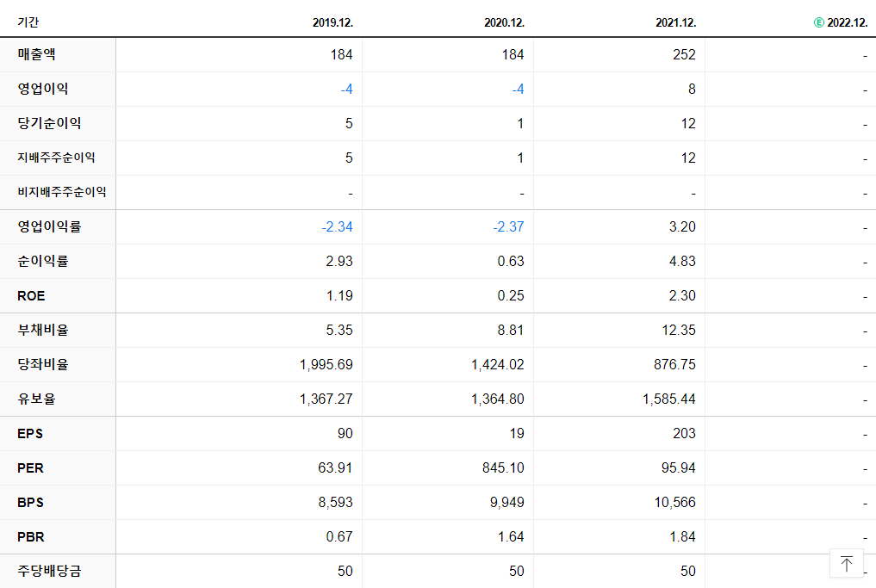Click the 유보율 row label
Screen dimensions: 876x588
[x=36, y=399]
